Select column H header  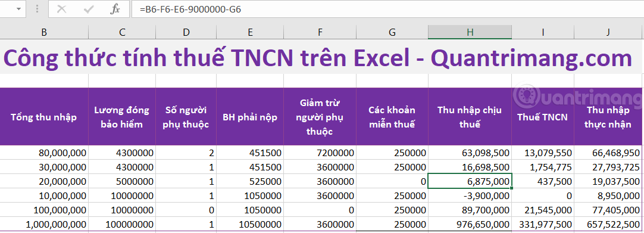point(470,32)
